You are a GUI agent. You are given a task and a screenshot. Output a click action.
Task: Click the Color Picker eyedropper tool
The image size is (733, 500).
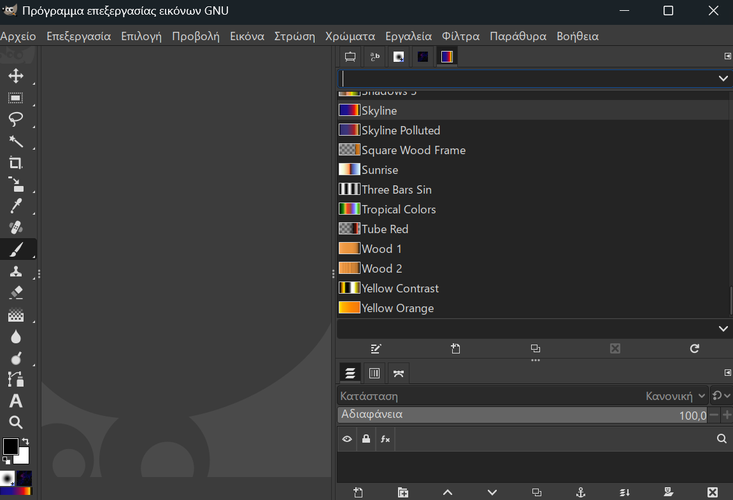pos(16,206)
